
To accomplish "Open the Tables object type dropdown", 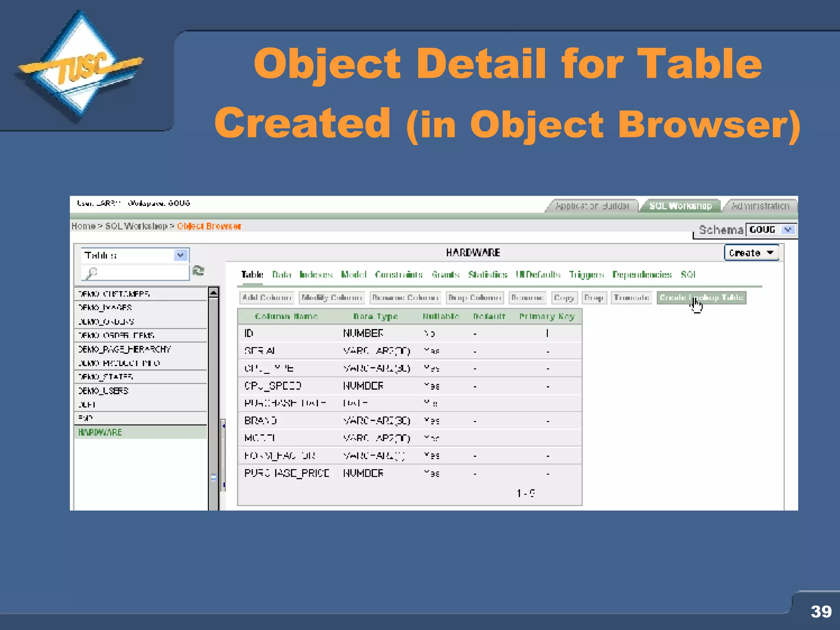I will click(x=135, y=256).
